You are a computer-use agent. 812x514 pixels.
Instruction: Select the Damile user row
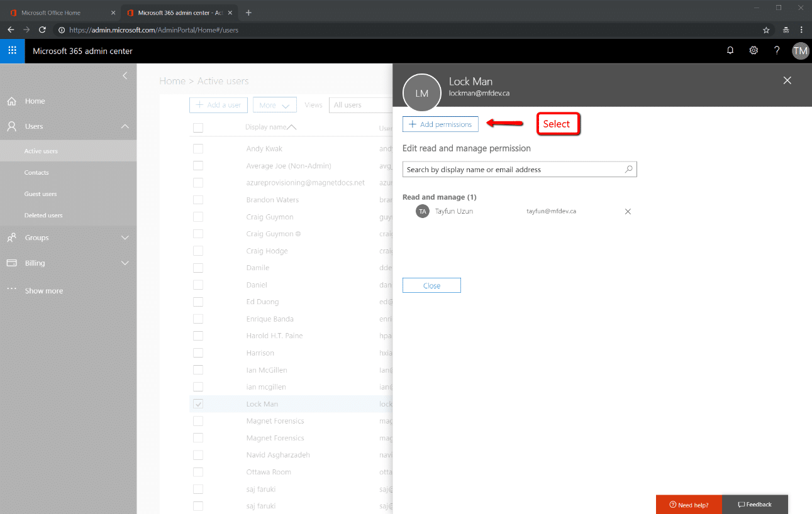point(291,268)
